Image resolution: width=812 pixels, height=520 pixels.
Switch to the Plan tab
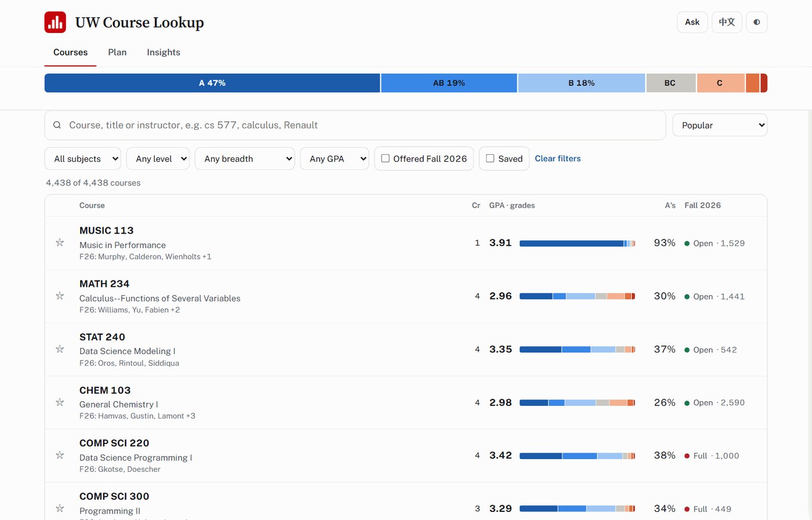point(117,52)
